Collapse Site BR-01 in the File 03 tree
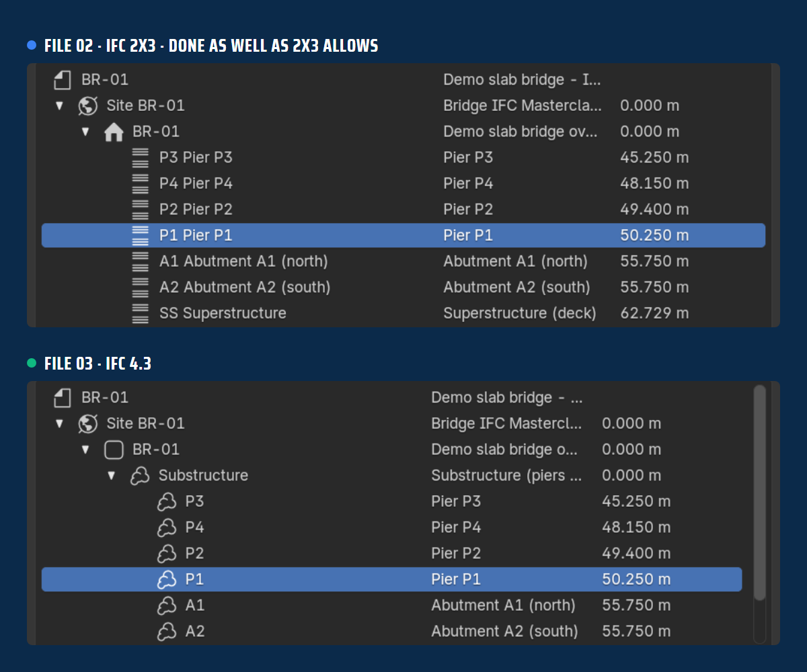Screen dimensions: 807x672 [59, 423]
